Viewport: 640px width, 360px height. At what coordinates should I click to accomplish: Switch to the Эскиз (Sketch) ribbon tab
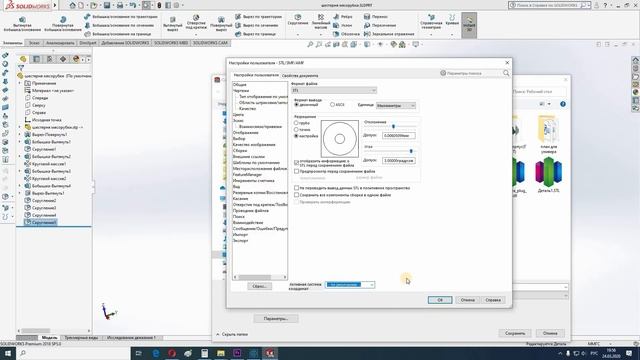(x=34, y=43)
